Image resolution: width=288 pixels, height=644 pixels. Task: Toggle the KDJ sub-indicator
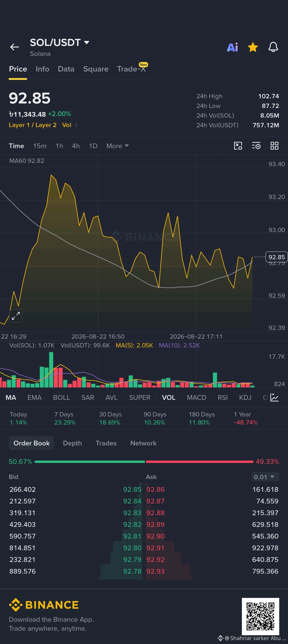tap(245, 398)
